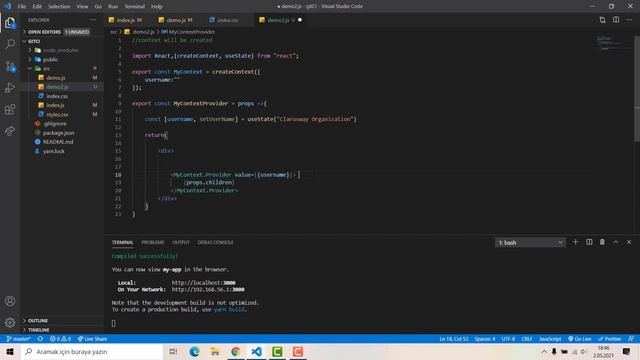The width and height of the screenshot is (640, 360).
Task: Switch to the Problems panel tab
Action: tap(153, 242)
